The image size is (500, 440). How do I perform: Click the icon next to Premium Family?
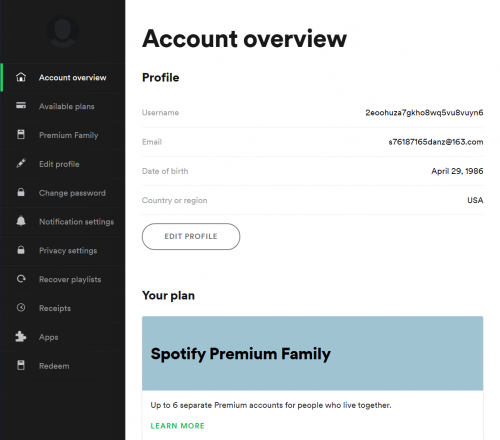[21, 135]
